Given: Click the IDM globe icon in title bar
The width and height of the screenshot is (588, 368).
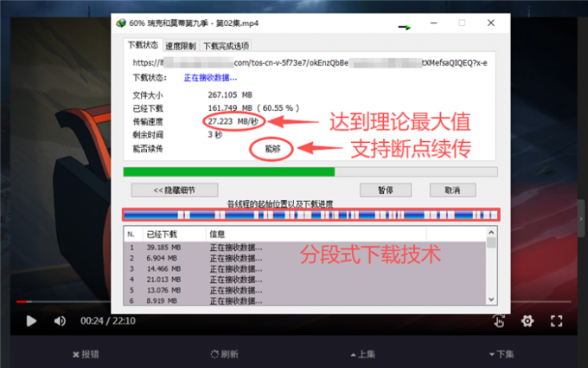Looking at the screenshot, I should (x=121, y=23).
